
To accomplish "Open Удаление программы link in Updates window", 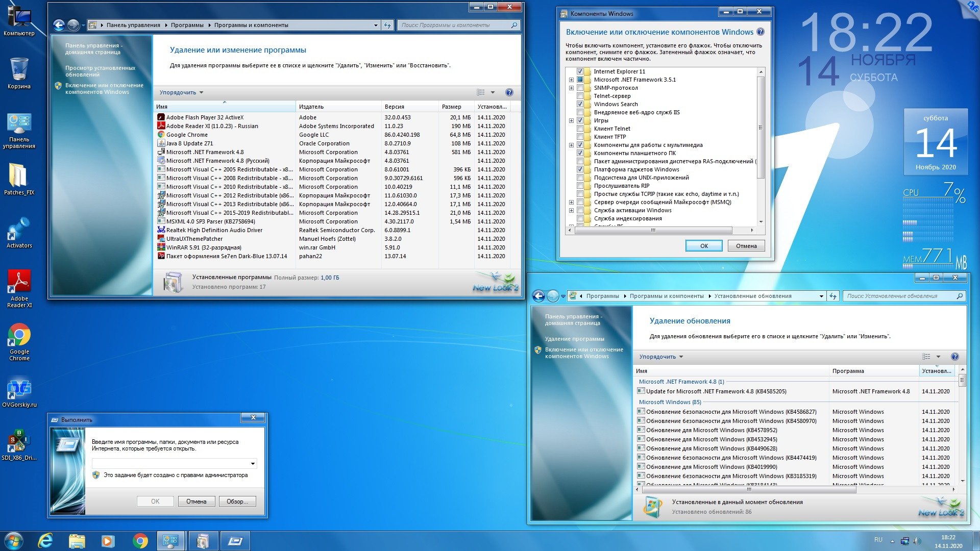I will pyautogui.click(x=574, y=339).
